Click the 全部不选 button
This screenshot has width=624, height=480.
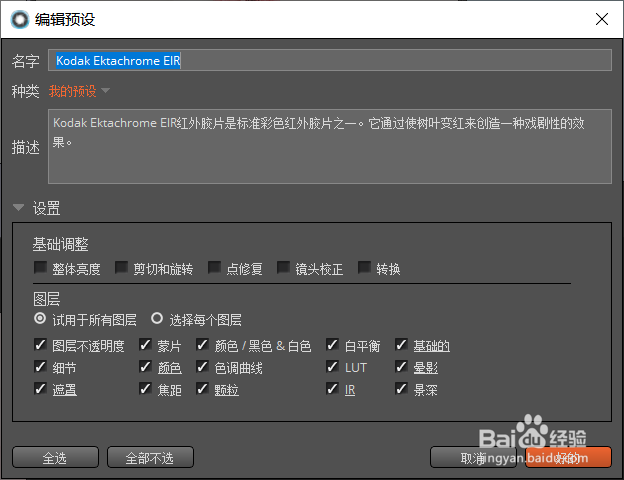(x=150, y=457)
